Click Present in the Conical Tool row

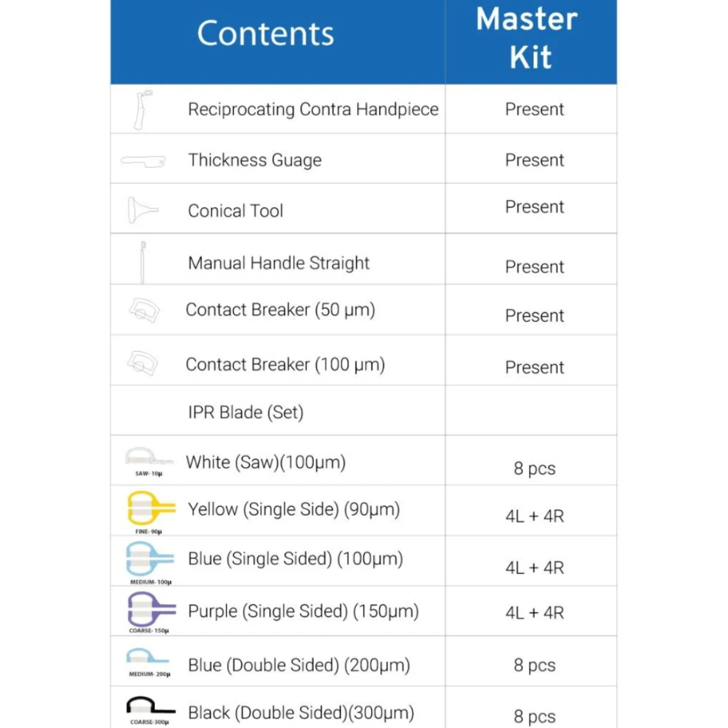(534, 207)
